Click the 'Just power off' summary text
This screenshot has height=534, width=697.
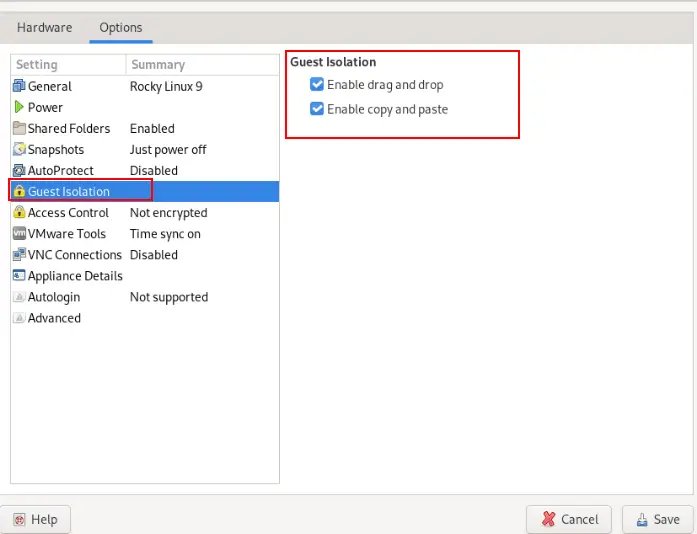coord(168,149)
